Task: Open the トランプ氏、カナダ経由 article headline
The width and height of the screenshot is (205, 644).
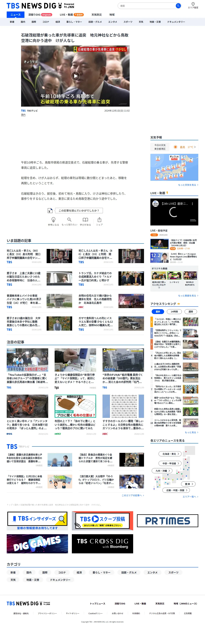Action: [x=95, y=277]
